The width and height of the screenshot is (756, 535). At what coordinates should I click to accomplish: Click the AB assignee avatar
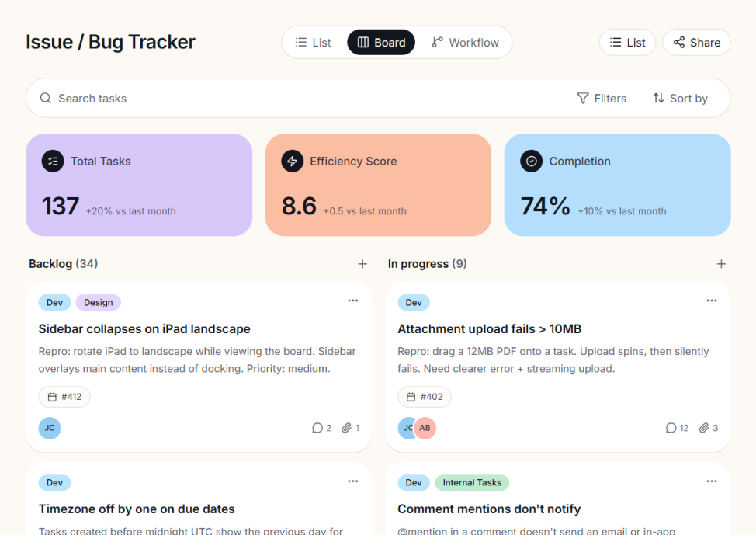425,429
